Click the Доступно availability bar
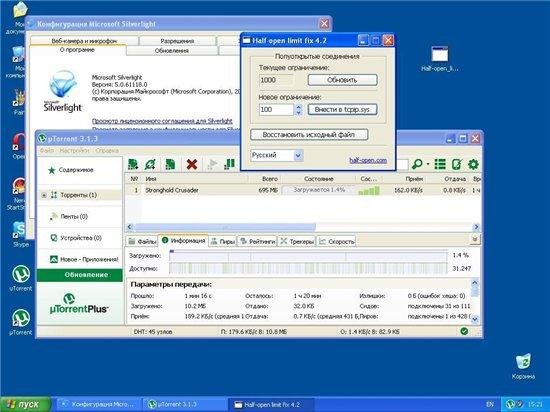 pos(308,269)
